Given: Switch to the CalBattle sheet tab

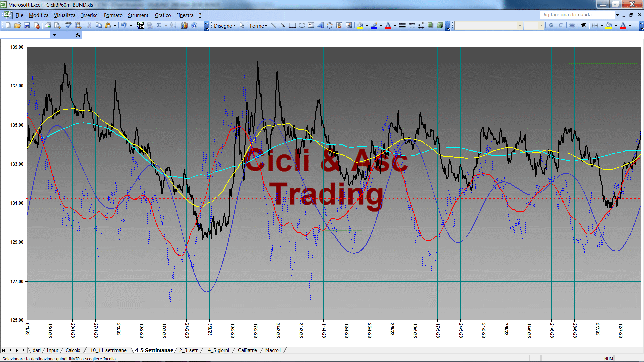Looking at the screenshot, I should tap(248, 350).
